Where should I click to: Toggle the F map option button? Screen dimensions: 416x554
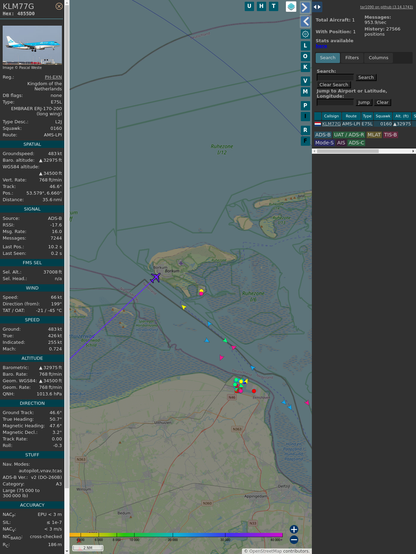pyautogui.click(x=305, y=141)
